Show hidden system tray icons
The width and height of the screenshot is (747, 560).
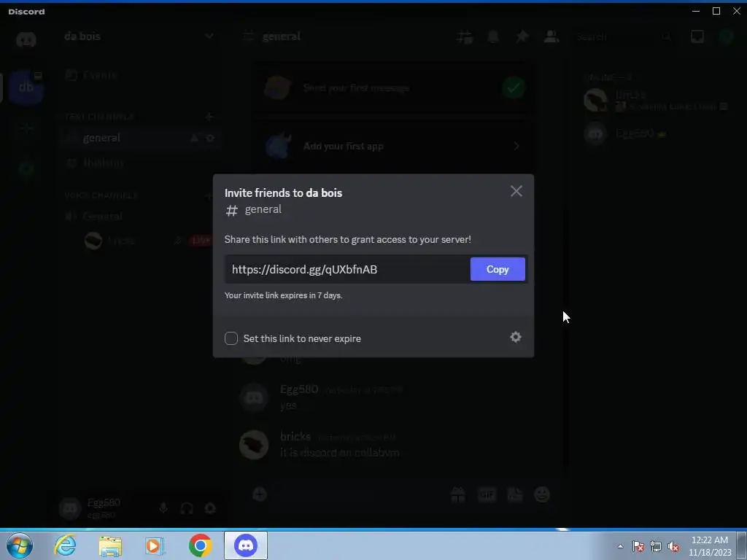pos(620,546)
